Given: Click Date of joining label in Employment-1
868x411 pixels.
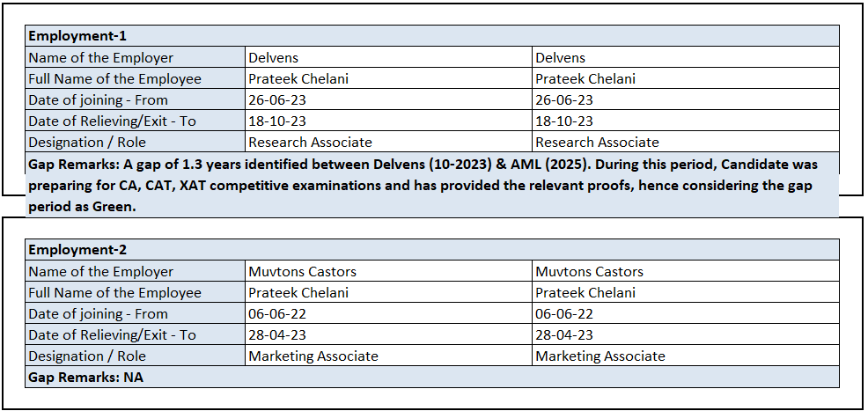Looking at the screenshot, I should (x=98, y=100).
